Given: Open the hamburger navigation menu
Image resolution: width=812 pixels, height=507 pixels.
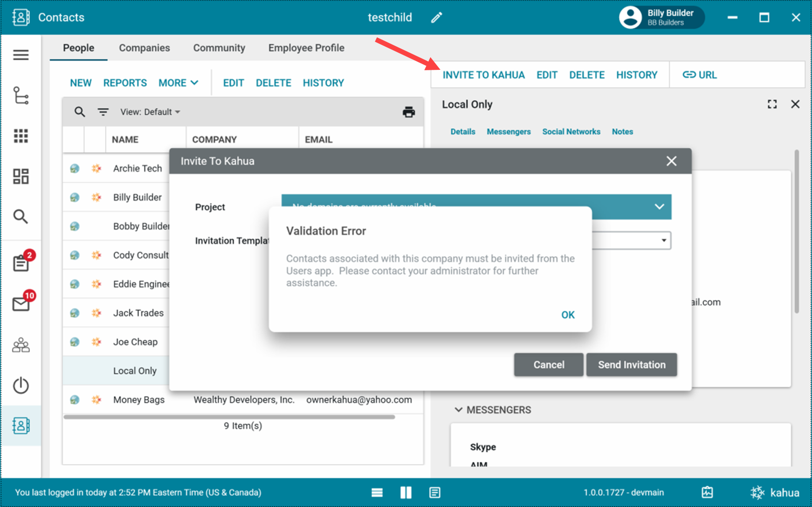Looking at the screenshot, I should (x=21, y=55).
